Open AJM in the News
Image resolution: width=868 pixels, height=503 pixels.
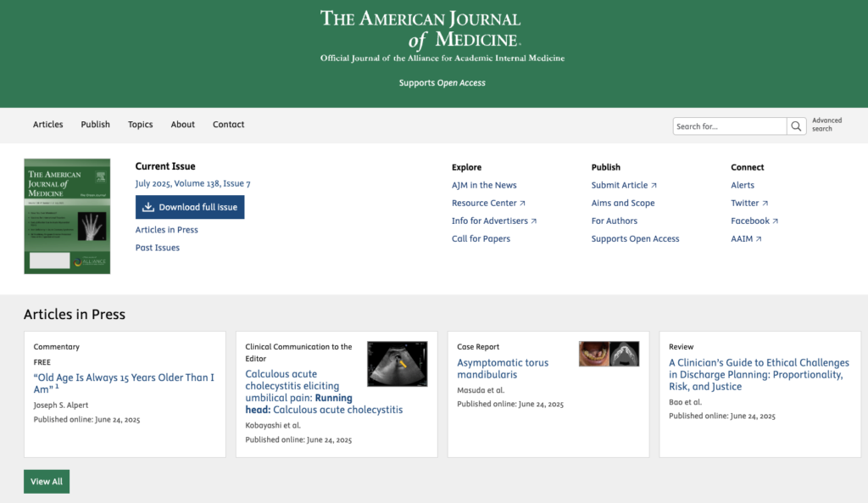click(x=484, y=185)
